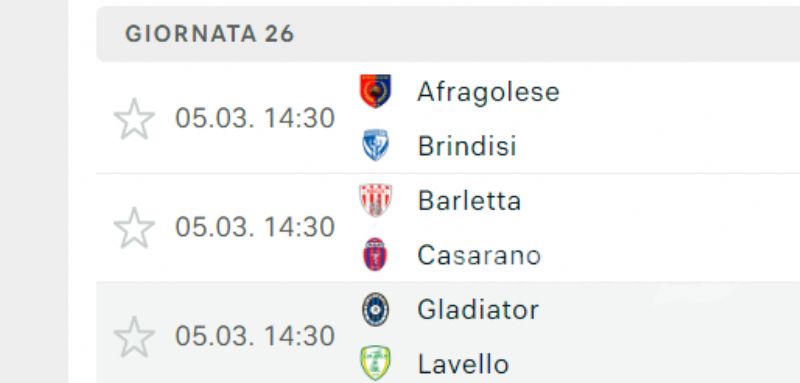Open the Casarano team name

[479, 256]
